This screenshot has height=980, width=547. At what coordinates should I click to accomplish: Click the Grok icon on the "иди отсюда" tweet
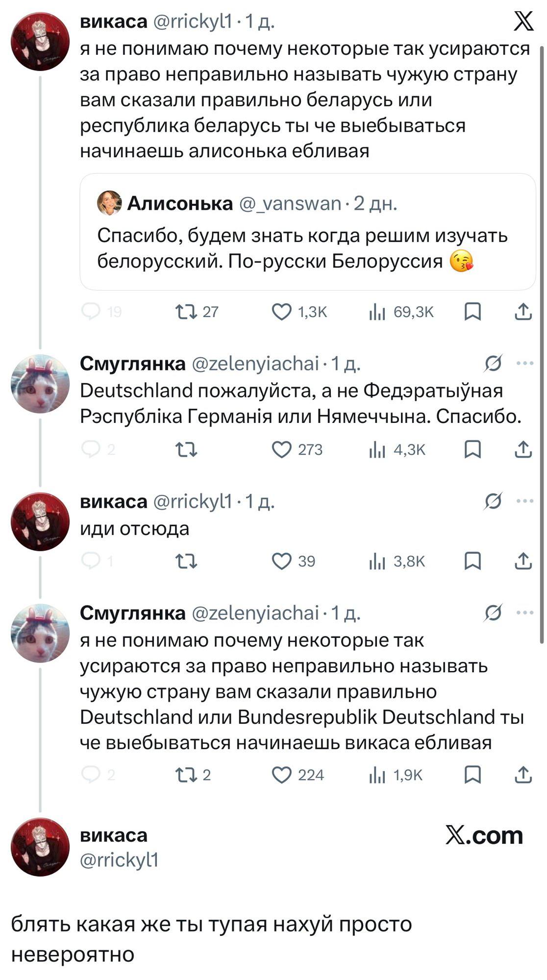coord(493,501)
